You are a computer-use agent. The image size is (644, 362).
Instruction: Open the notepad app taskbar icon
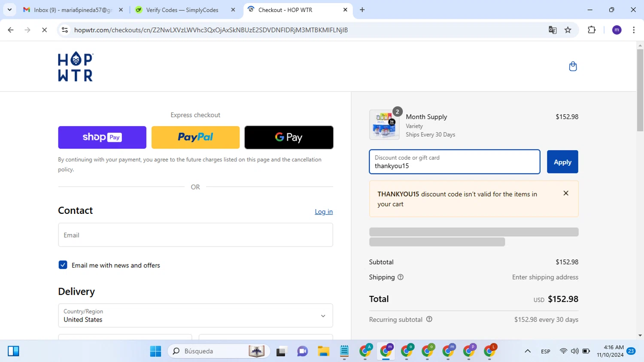coord(344,351)
